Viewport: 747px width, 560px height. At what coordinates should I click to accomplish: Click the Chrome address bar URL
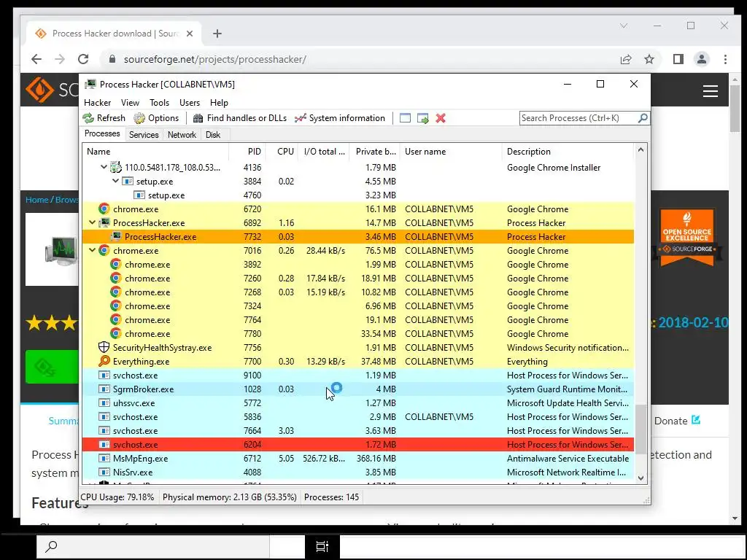click(x=215, y=59)
